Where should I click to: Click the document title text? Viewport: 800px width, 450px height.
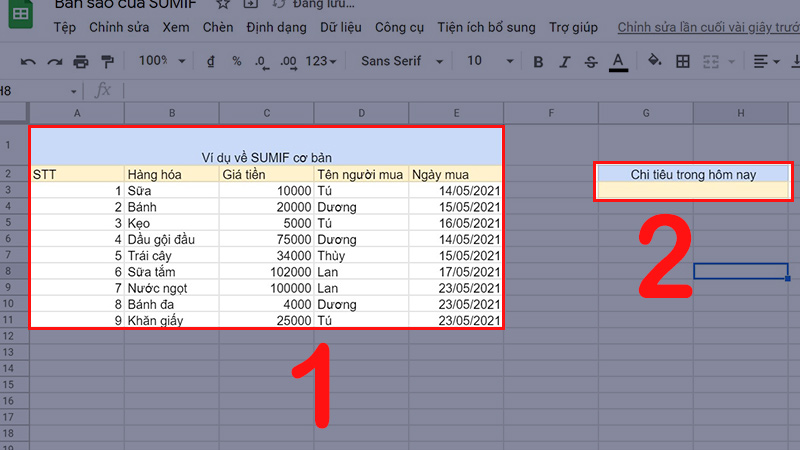point(126,4)
